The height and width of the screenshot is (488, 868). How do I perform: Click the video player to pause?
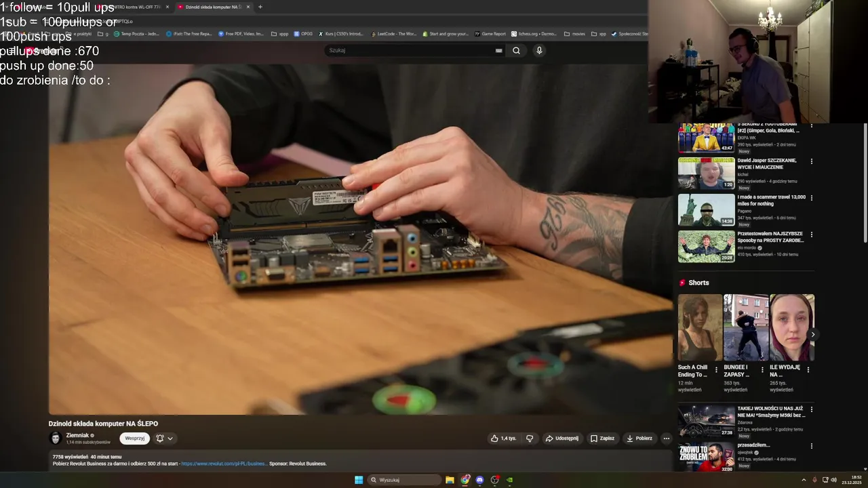click(360, 239)
